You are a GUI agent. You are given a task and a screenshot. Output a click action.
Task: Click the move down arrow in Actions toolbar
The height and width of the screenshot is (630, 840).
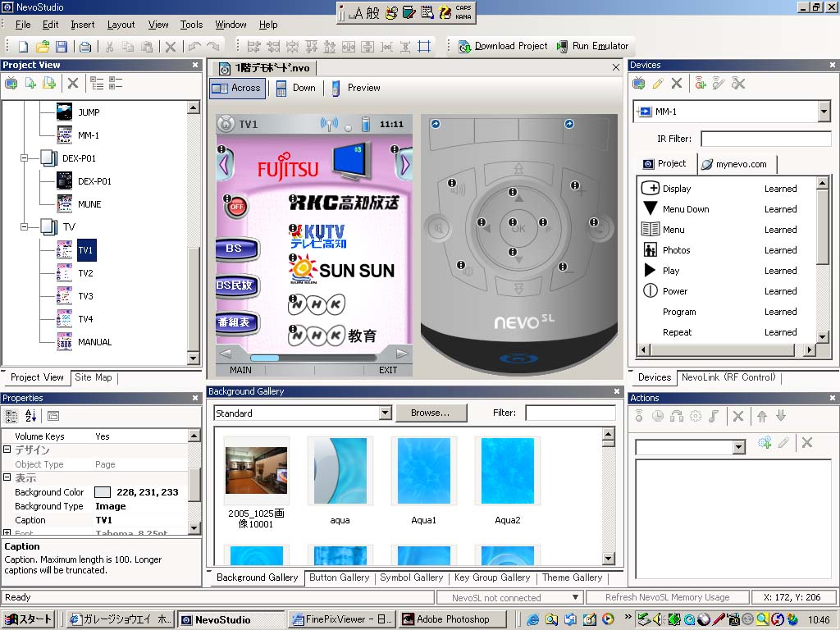tap(781, 416)
